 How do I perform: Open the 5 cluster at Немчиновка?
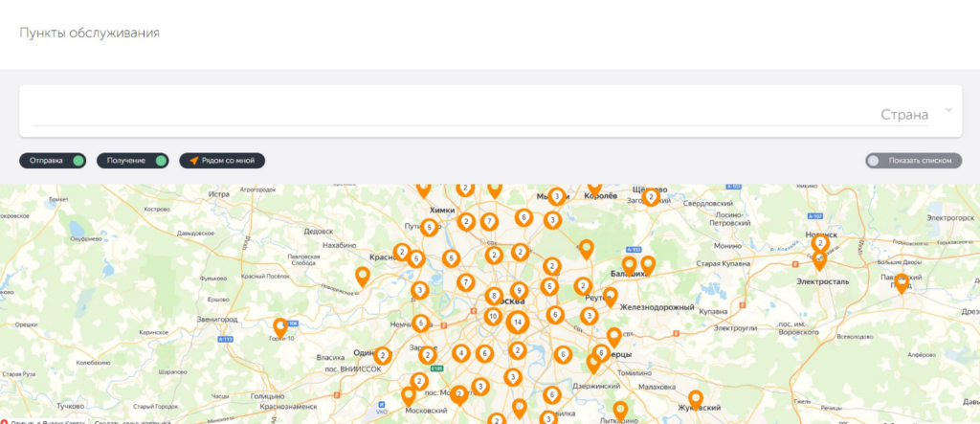click(421, 324)
